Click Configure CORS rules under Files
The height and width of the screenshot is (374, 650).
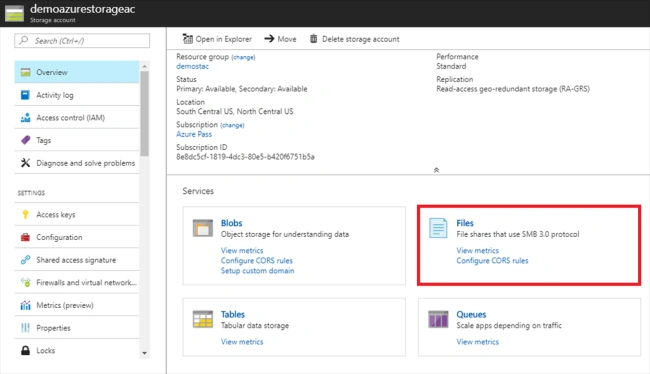492,261
